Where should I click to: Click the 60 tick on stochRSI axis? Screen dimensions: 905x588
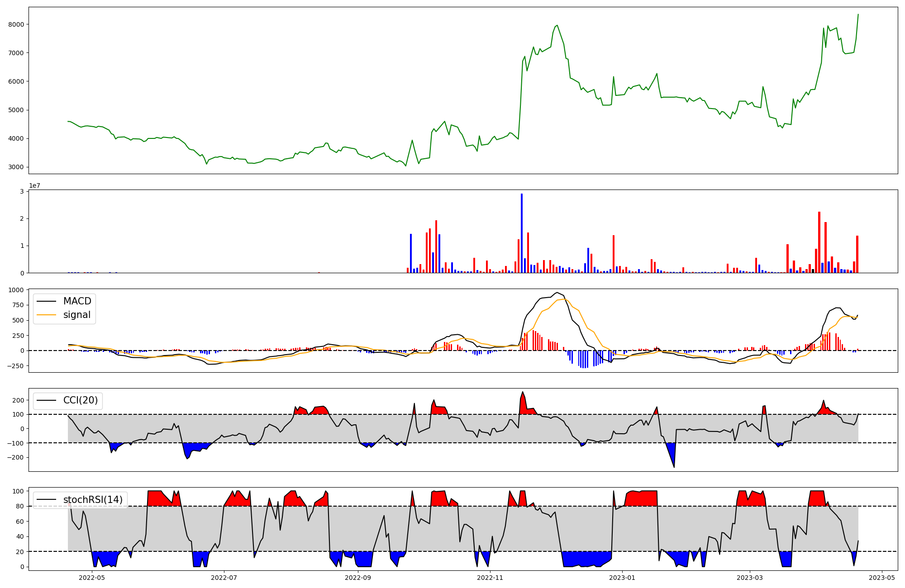(x=20, y=522)
